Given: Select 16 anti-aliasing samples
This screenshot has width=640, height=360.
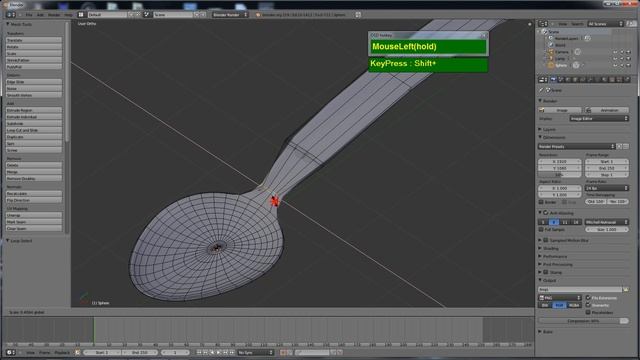Looking at the screenshot, I should point(576,222).
